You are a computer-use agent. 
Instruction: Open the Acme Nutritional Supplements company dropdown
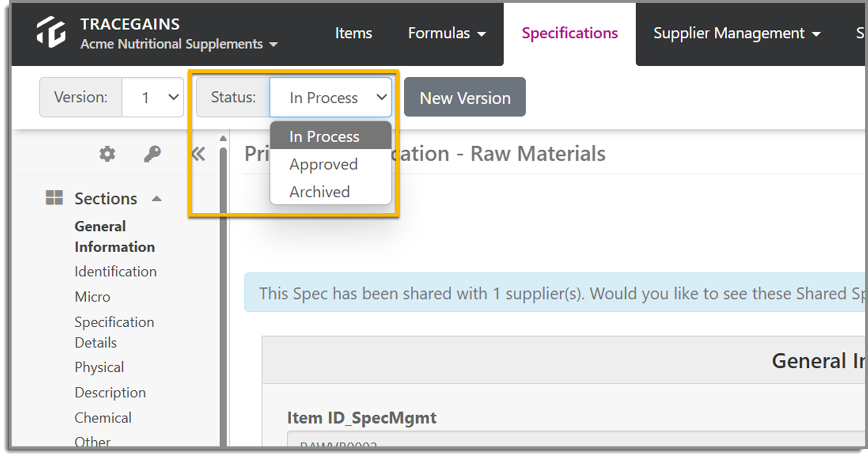179,44
